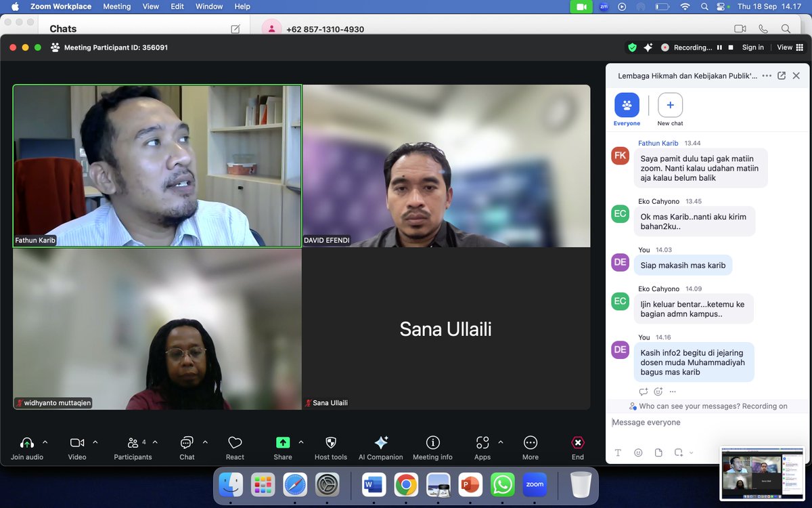Open text formatting in chat composer

[x=618, y=452]
